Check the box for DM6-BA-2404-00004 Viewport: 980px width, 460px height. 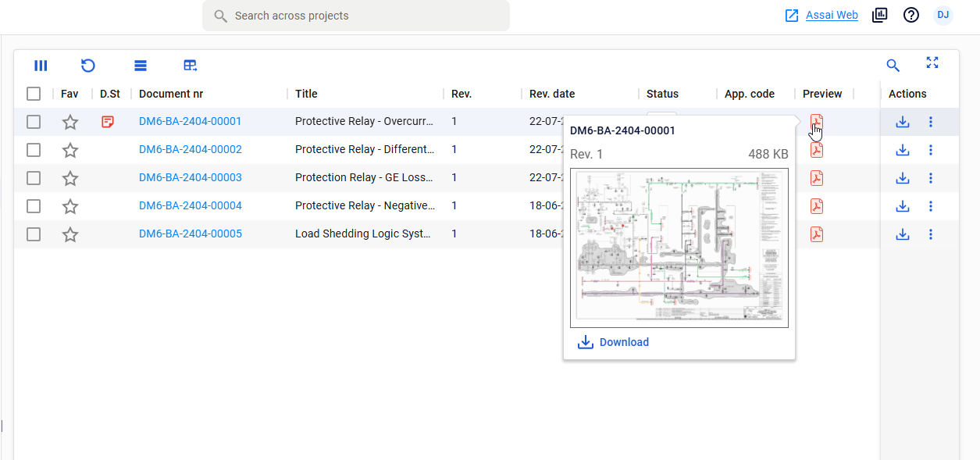(x=34, y=206)
